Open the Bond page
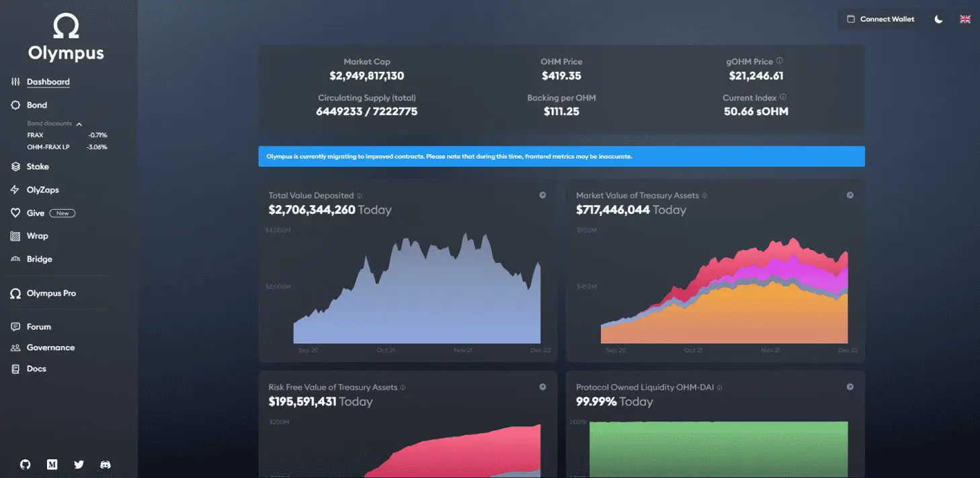980x478 pixels. point(37,105)
